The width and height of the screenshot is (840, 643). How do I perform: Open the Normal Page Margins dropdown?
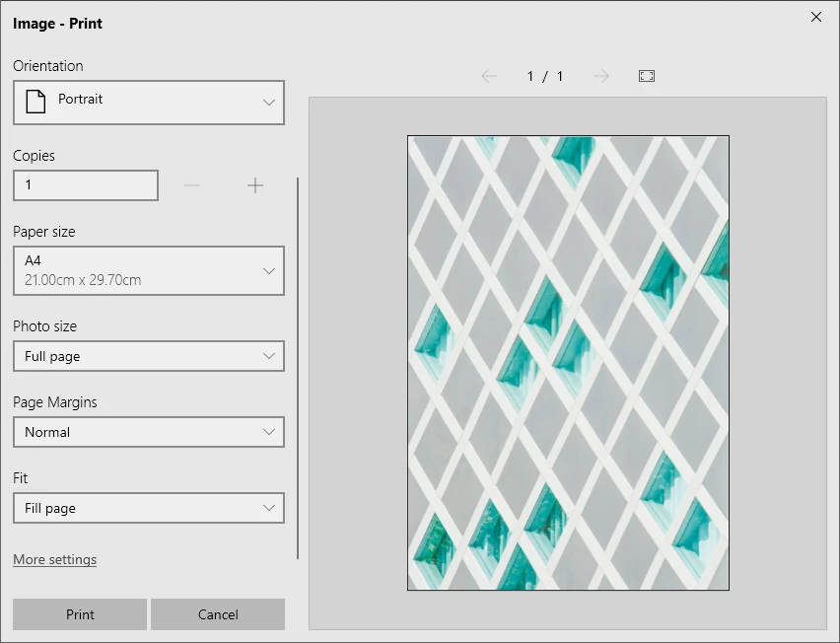(x=148, y=432)
